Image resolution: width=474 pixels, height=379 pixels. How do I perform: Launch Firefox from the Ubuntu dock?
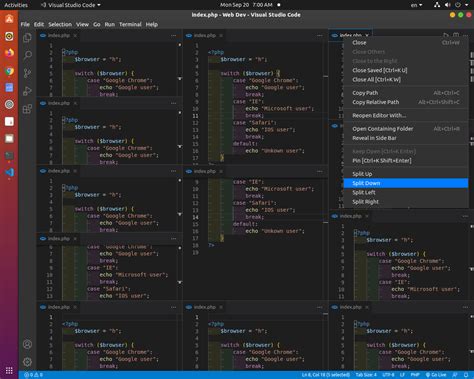click(9, 53)
